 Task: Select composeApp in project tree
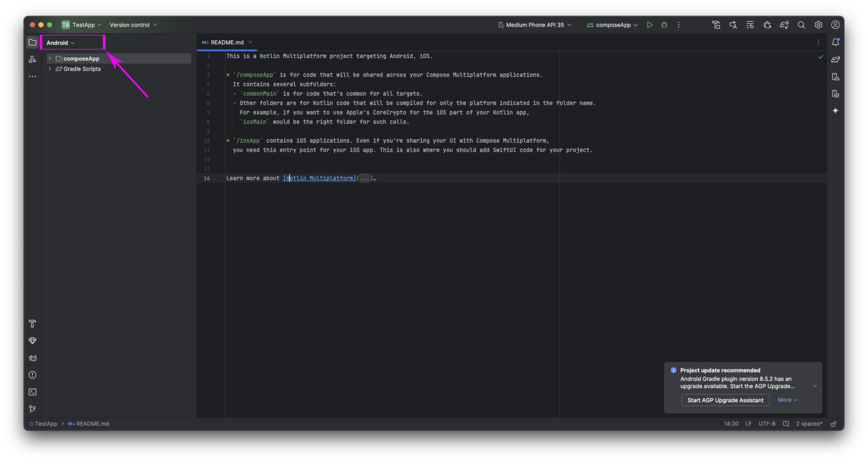click(x=119, y=58)
